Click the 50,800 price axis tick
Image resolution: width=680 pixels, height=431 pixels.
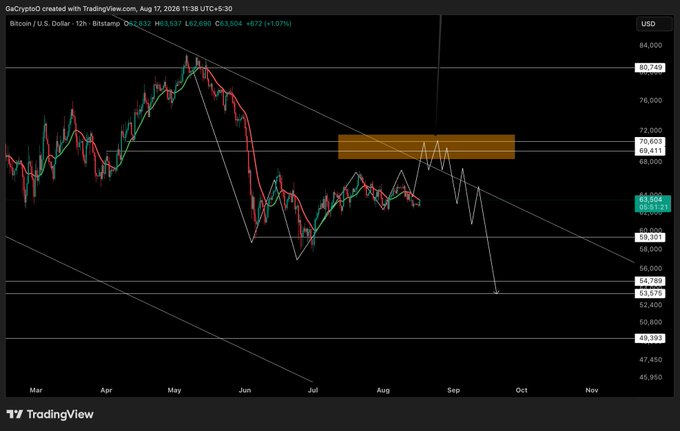(651, 322)
